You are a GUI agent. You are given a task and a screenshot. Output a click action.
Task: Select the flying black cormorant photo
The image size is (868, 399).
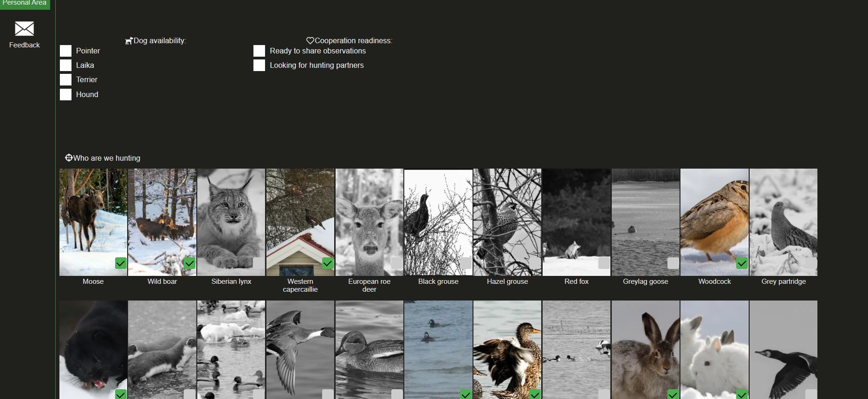(784, 350)
